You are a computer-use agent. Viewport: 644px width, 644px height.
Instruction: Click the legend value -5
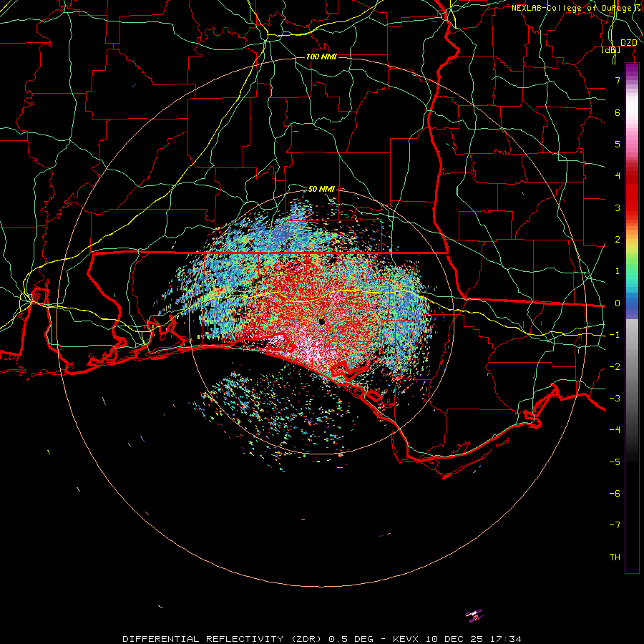[x=615, y=462]
